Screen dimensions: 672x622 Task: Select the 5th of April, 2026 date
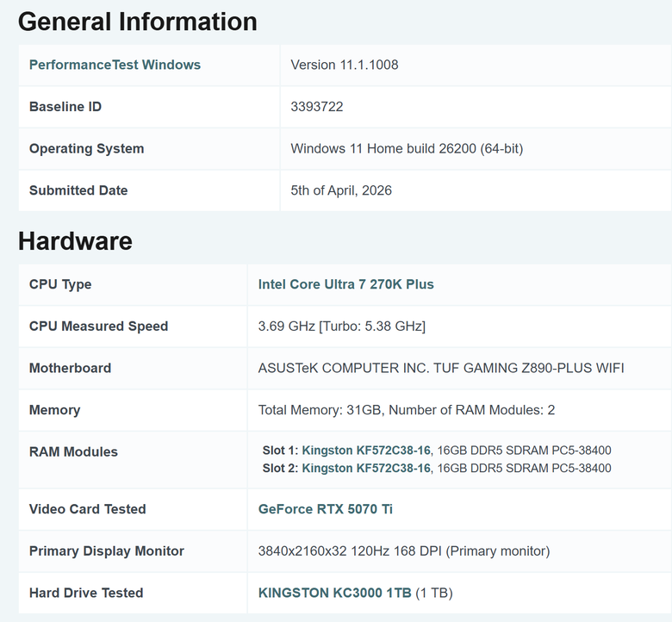[x=341, y=190]
